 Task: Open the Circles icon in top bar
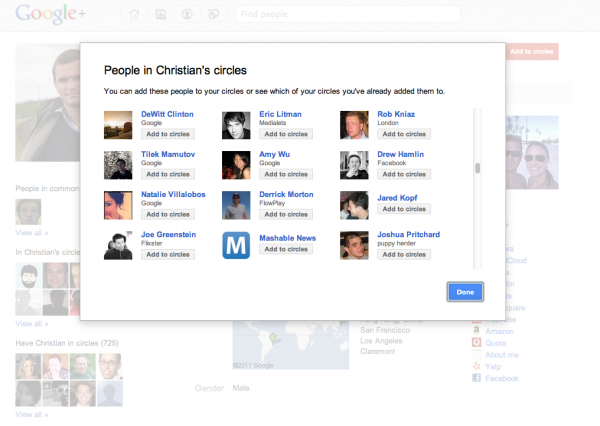[x=213, y=14]
